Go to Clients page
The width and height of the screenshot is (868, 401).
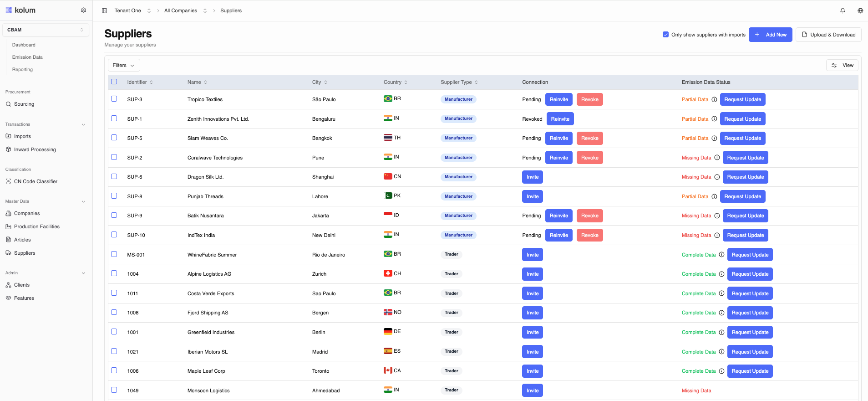[22, 285]
